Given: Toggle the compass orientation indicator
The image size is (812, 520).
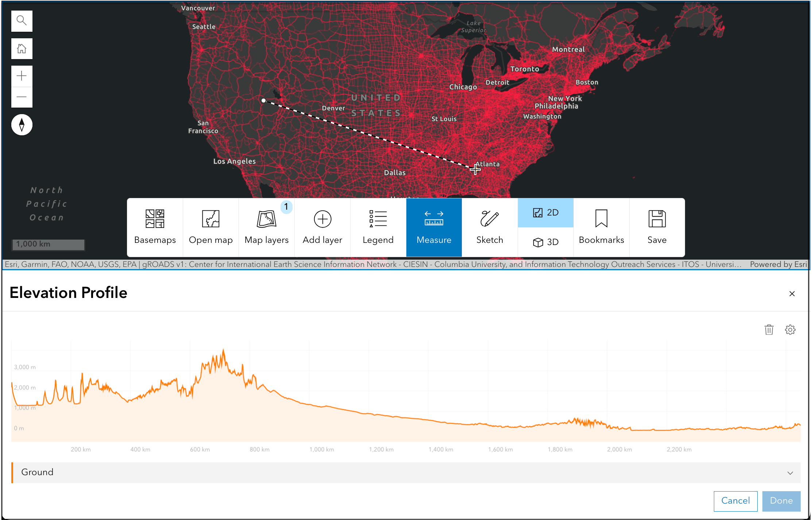Looking at the screenshot, I should [x=21, y=124].
